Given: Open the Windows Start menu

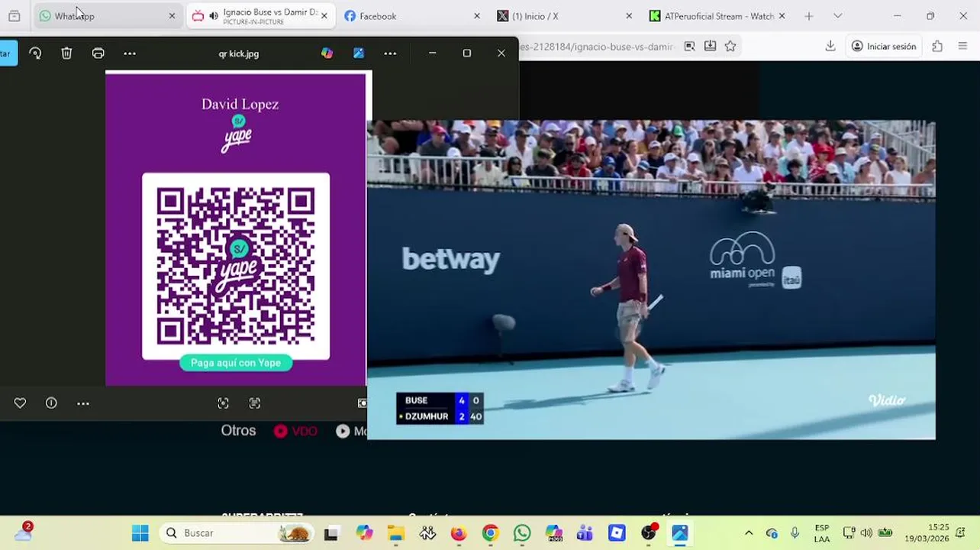Looking at the screenshot, I should pyautogui.click(x=140, y=533).
